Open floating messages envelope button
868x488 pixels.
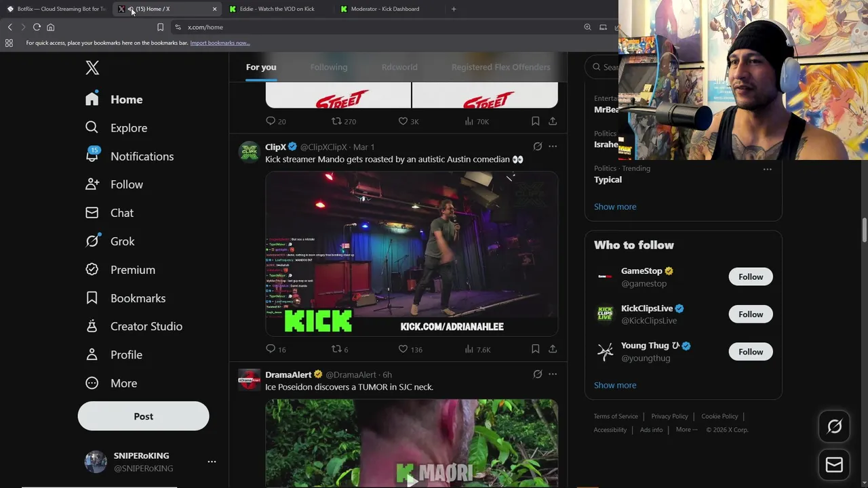pos(834,465)
